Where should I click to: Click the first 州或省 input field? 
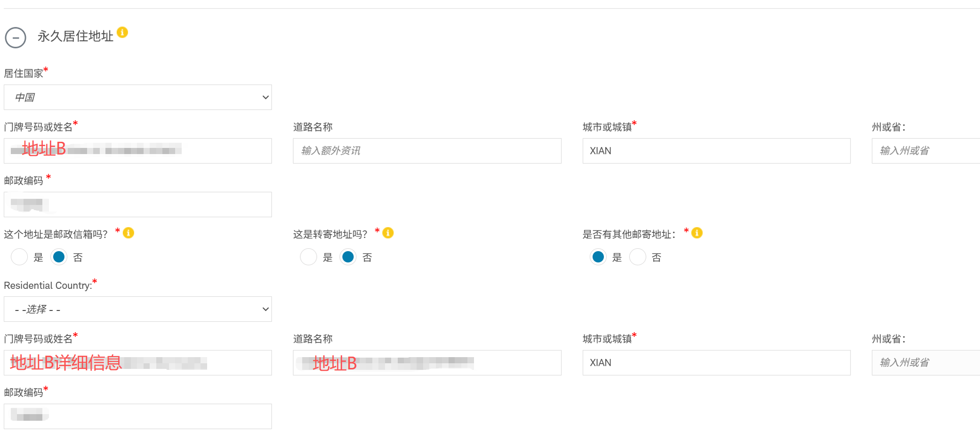tap(926, 151)
